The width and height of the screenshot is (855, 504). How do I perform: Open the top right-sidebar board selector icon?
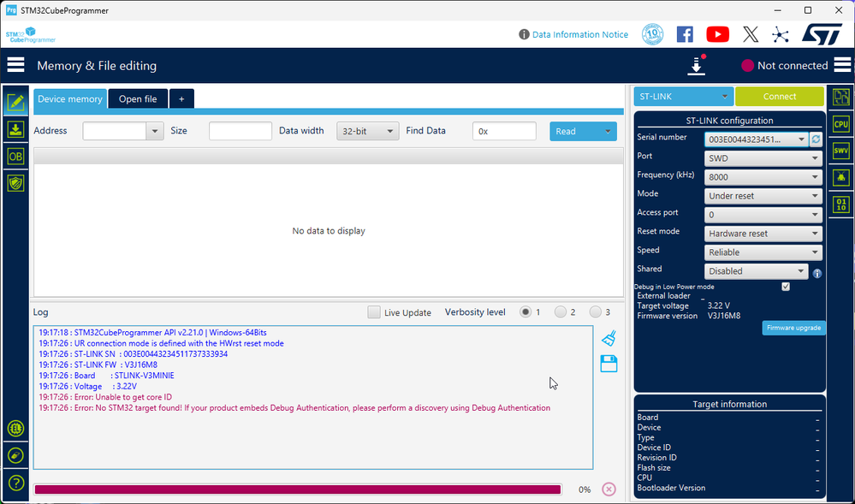point(840,97)
